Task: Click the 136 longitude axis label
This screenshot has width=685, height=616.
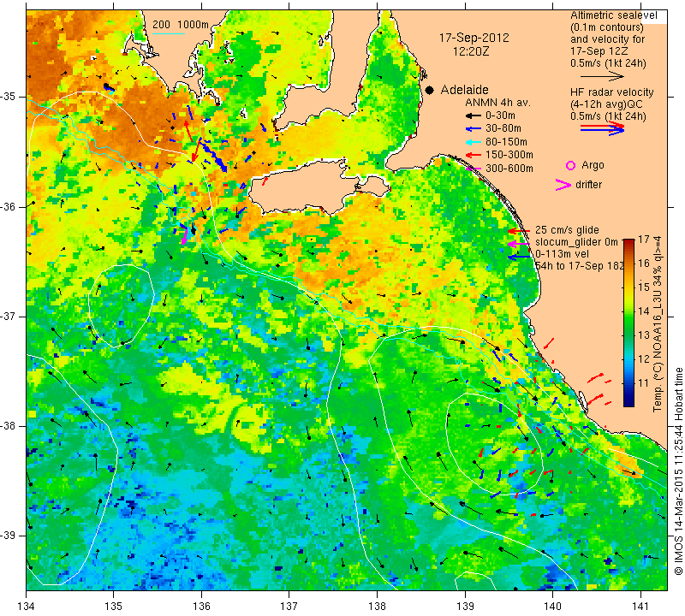Action: pyautogui.click(x=201, y=607)
